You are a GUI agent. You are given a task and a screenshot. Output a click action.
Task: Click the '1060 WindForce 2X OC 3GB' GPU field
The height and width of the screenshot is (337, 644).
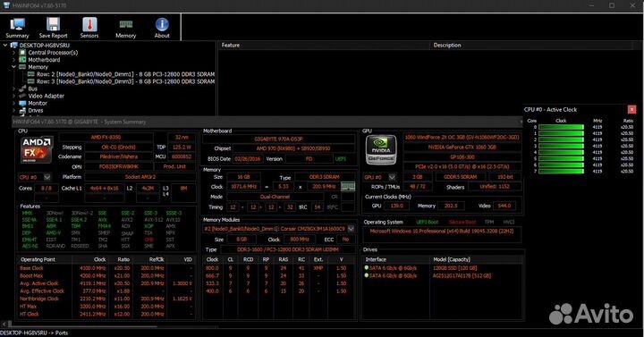(462, 137)
